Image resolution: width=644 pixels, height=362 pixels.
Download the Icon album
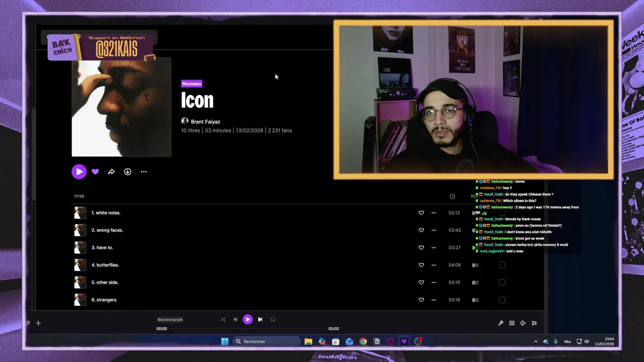(x=127, y=171)
